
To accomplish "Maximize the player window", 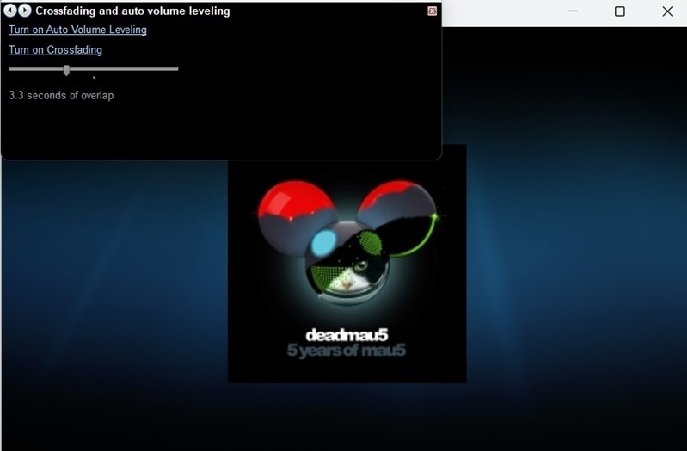I will tap(620, 11).
